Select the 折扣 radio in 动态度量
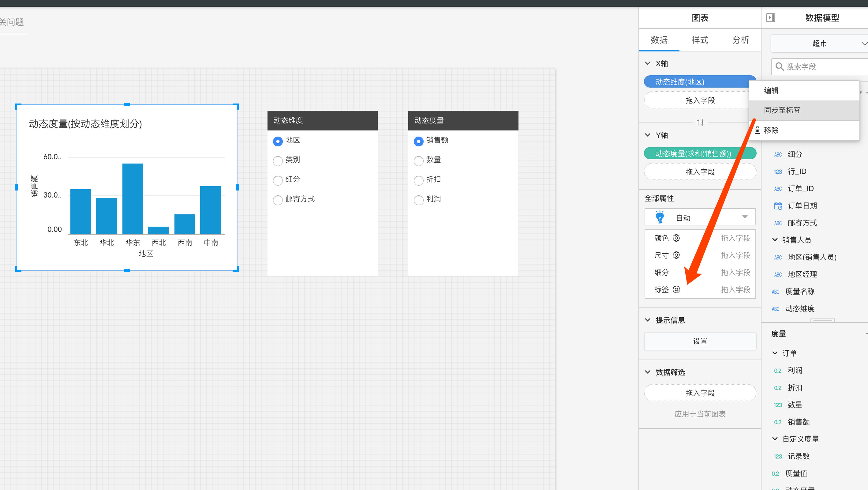 418,180
